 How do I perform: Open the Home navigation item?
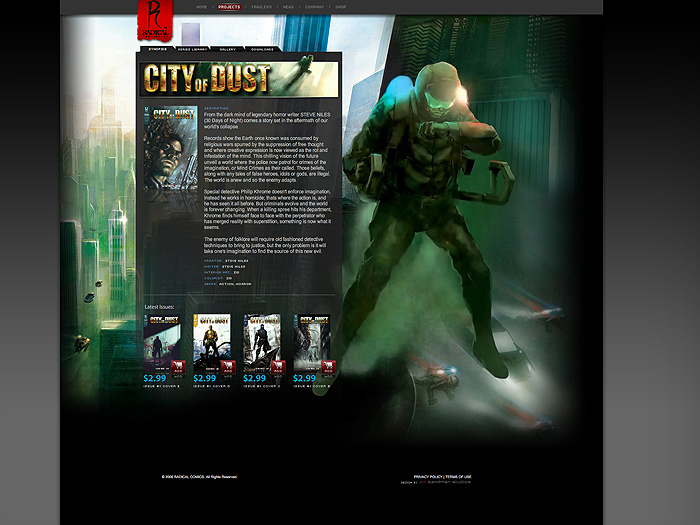[x=202, y=7]
